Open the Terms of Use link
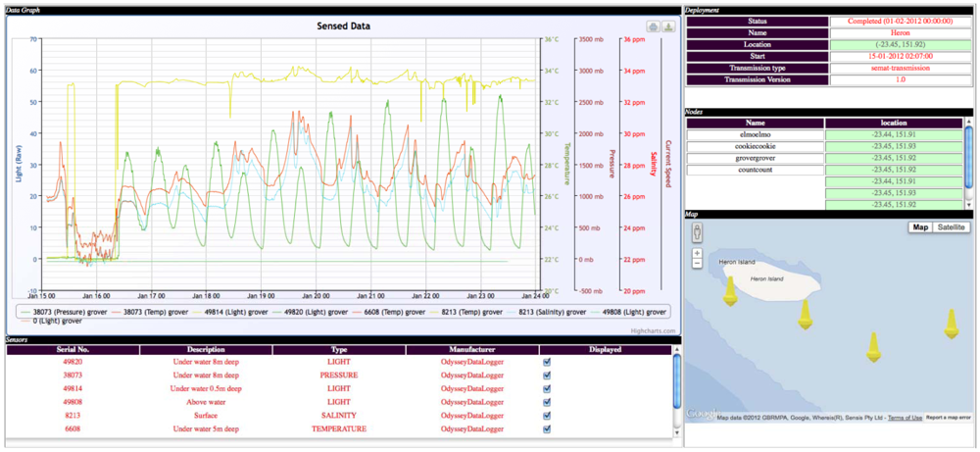This screenshot has width=980, height=452. [x=904, y=418]
